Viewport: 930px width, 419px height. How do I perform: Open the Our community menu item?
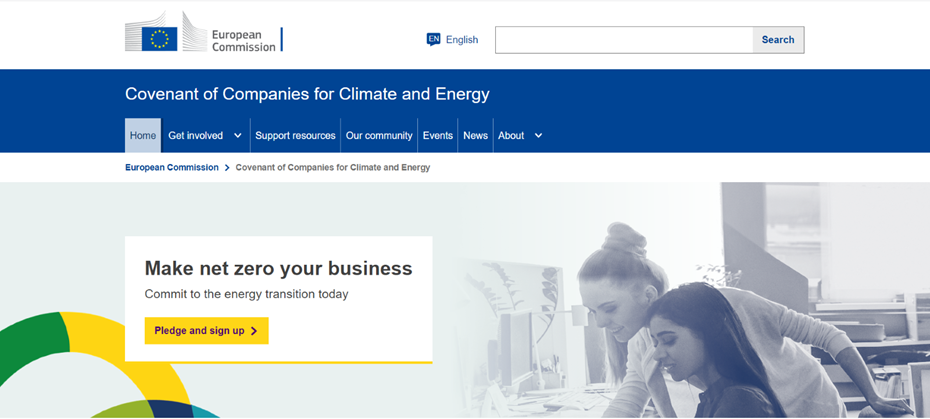coord(379,135)
